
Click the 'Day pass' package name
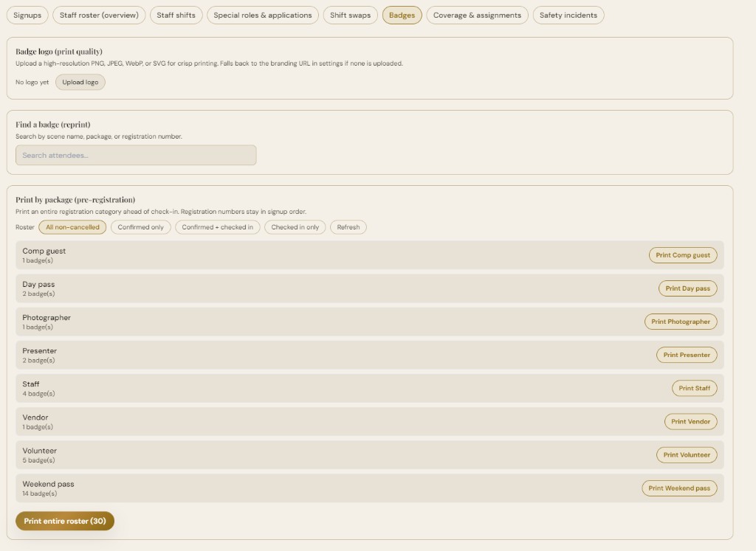point(38,284)
